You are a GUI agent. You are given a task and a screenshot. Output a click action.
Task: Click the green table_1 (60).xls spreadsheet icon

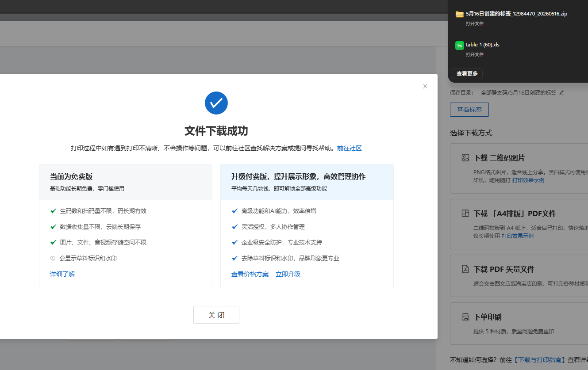tap(459, 45)
